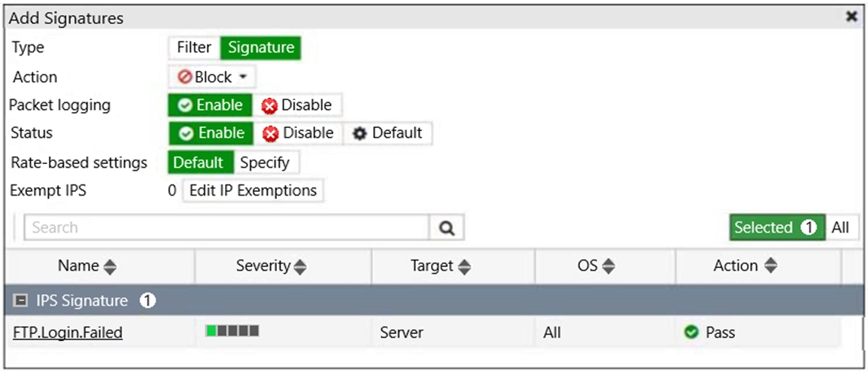Set Status to Disable
The width and height of the screenshot is (868, 377).
pos(298,133)
